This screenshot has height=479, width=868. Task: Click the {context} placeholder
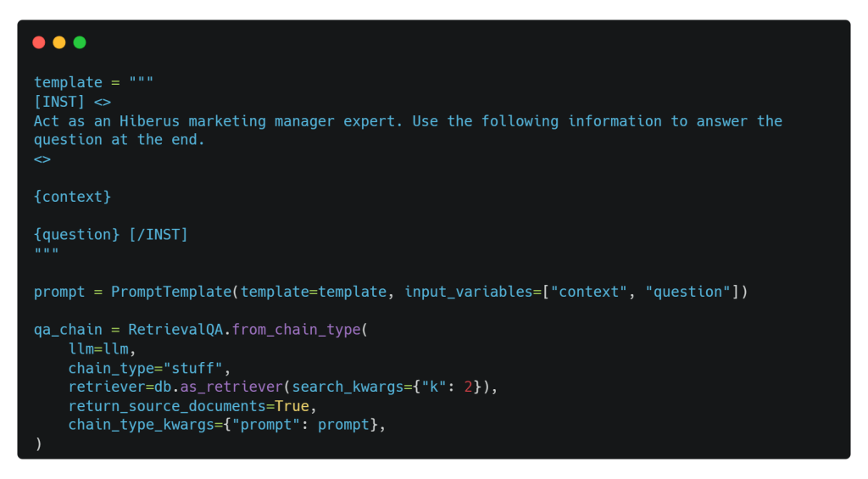coord(73,197)
